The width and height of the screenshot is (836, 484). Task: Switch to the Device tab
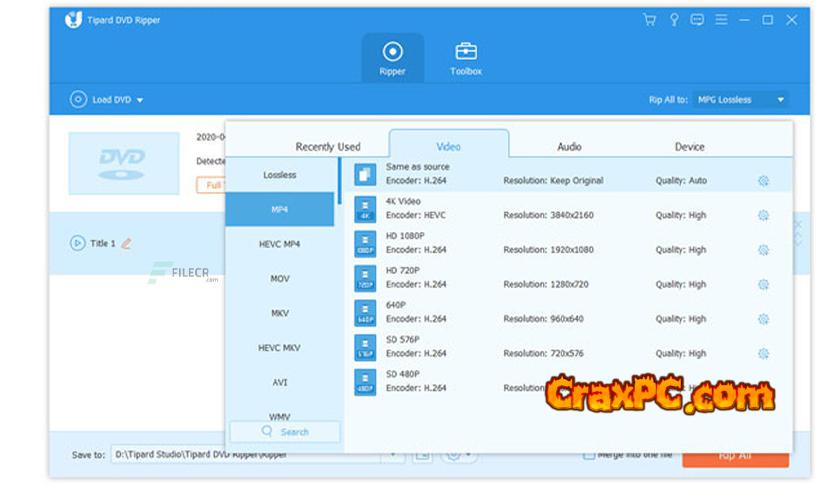tap(689, 147)
